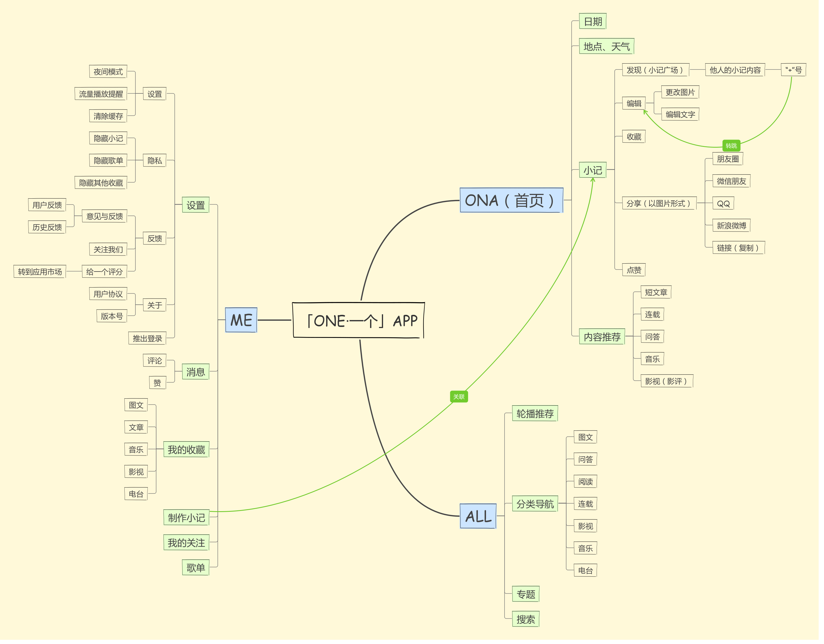
Task: Select the 历史反馈 node
Action: tap(47, 228)
